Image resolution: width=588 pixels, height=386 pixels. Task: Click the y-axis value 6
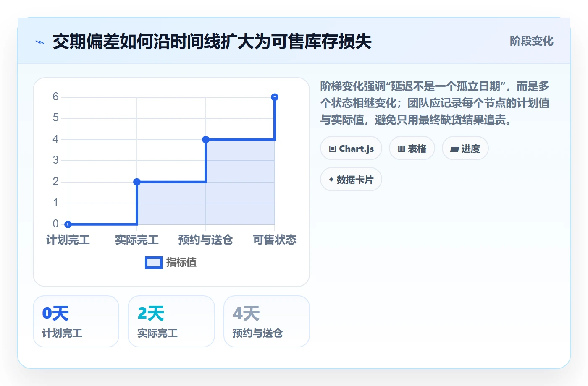[x=55, y=97]
